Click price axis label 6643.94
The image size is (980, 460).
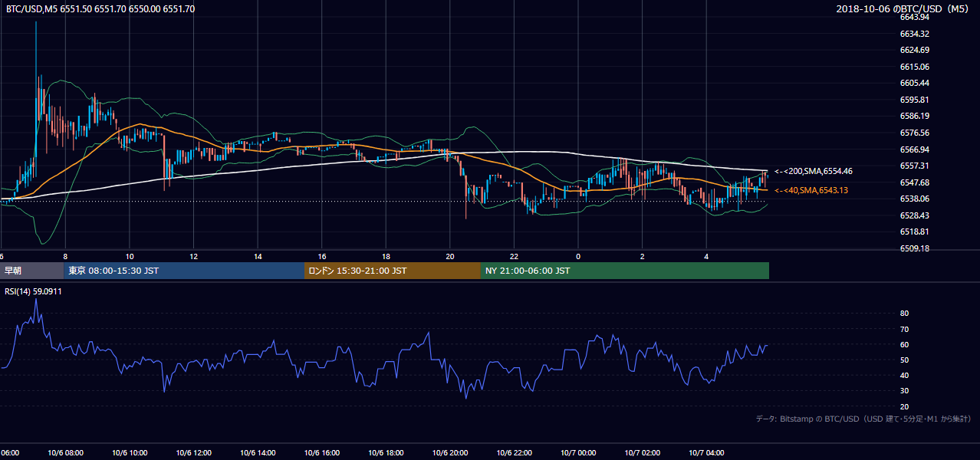click(915, 17)
